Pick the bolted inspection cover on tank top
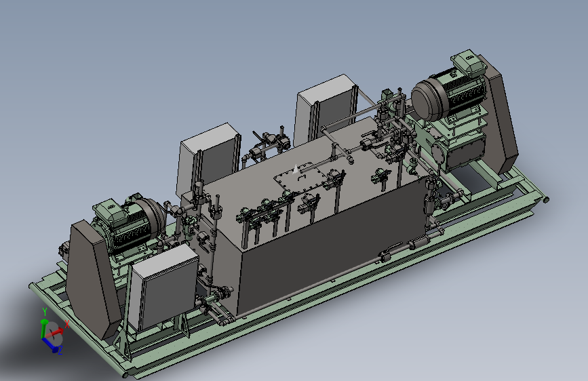 tap(299, 179)
